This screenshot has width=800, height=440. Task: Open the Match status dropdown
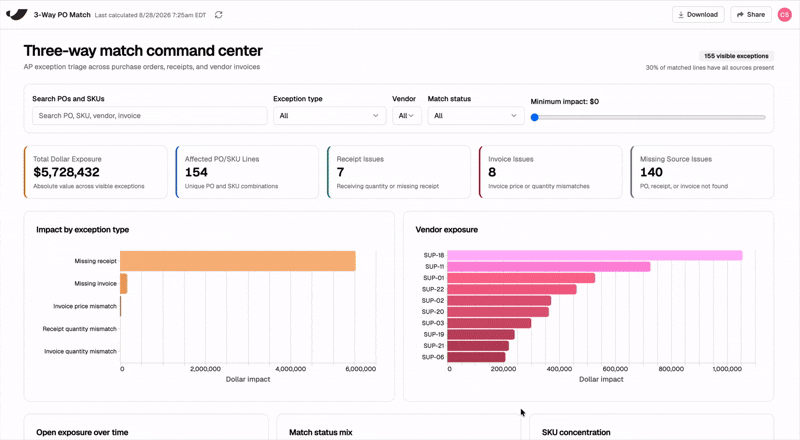coord(476,116)
